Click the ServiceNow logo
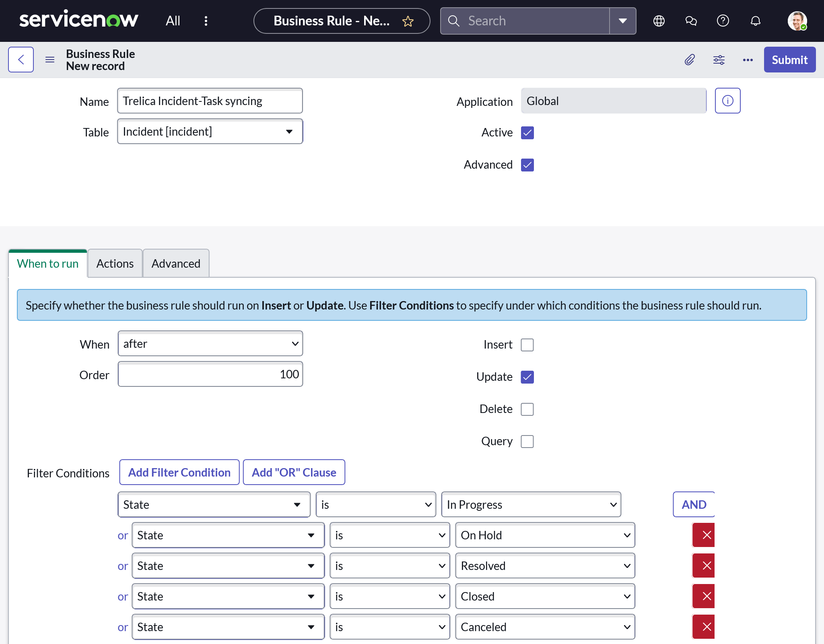Image resolution: width=824 pixels, height=644 pixels. tap(78, 20)
